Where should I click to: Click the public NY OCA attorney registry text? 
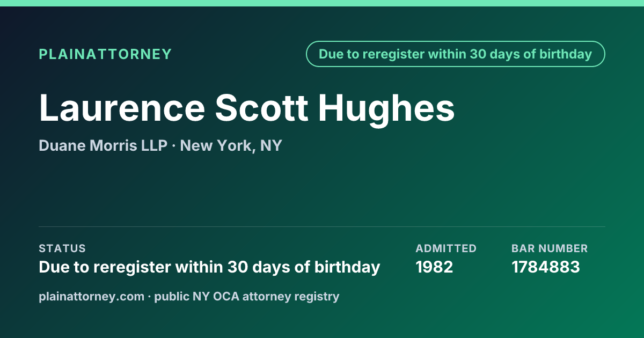pyautogui.click(x=247, y=296)
